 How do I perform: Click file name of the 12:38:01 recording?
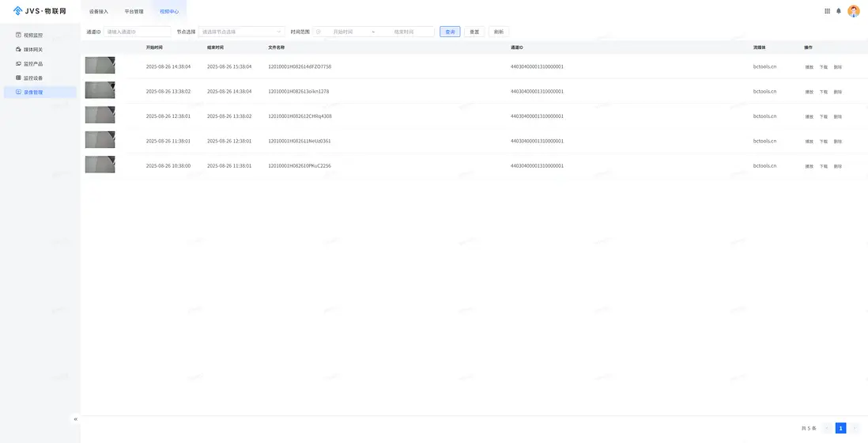tap(300, 116)
